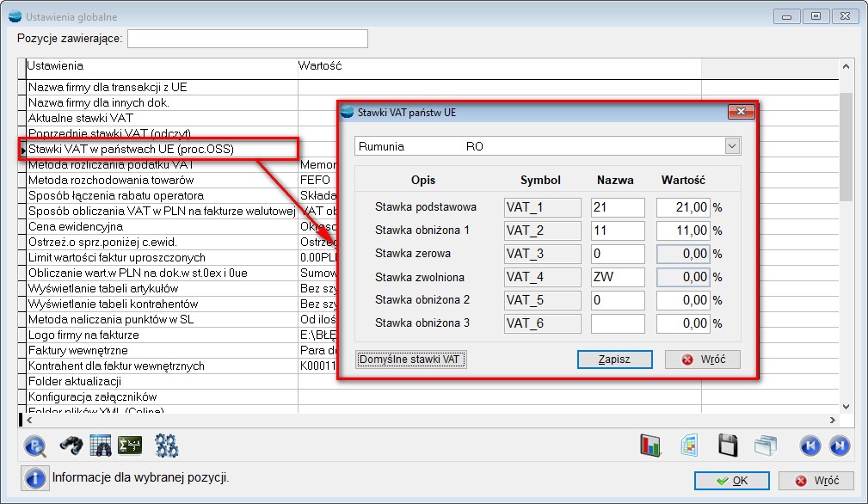Click the Wartość field for Stawka obniżona 1
This screenshot has width=868, height=504.
click(683, 230)
